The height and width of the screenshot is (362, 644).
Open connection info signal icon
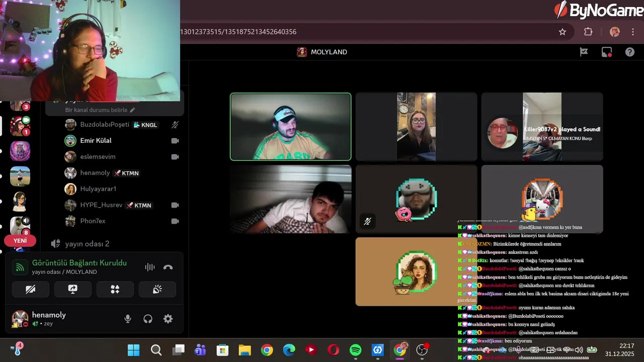click(20, 267)
